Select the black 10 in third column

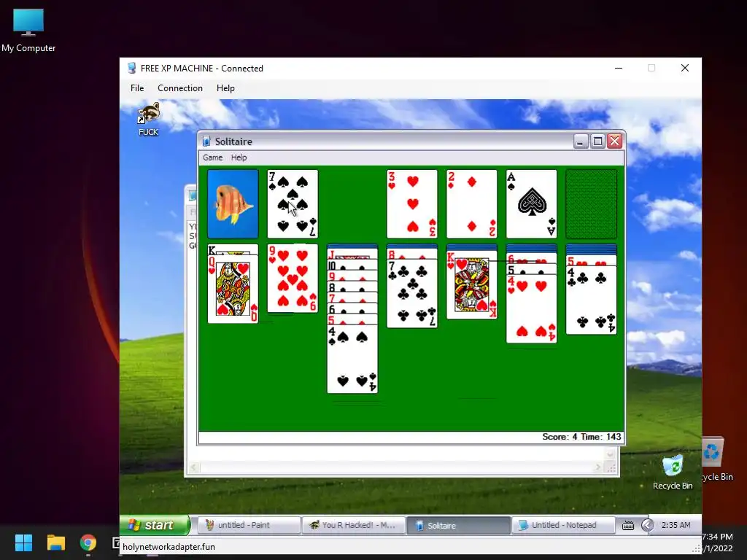pyautogui.click(x=352, y=265)
